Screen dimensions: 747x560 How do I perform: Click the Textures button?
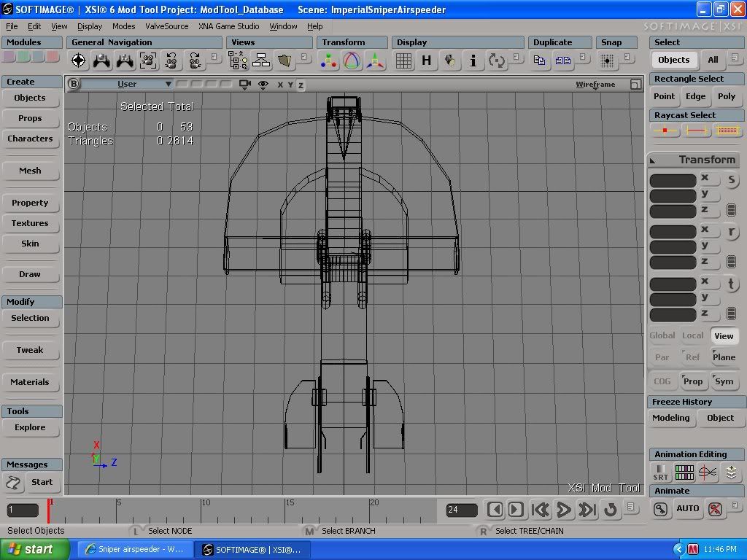click(x=30, y=223)
